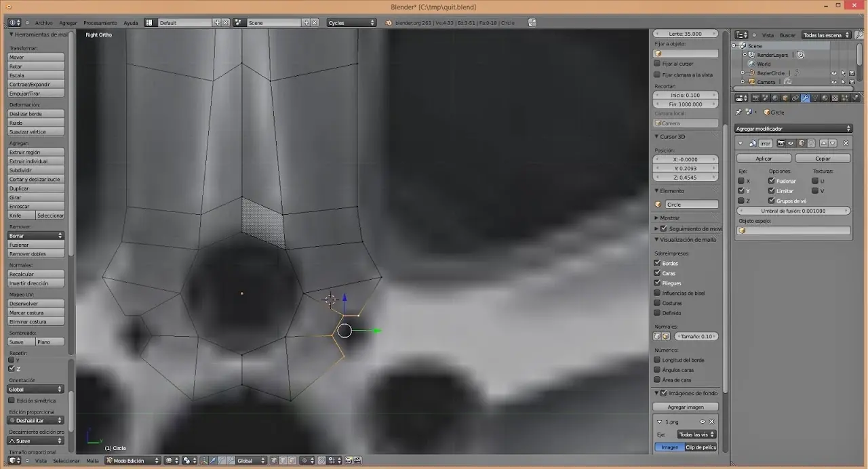Click the OpenGL render image icon
This screenshot has width=868, height=469.
click(348, 460)
